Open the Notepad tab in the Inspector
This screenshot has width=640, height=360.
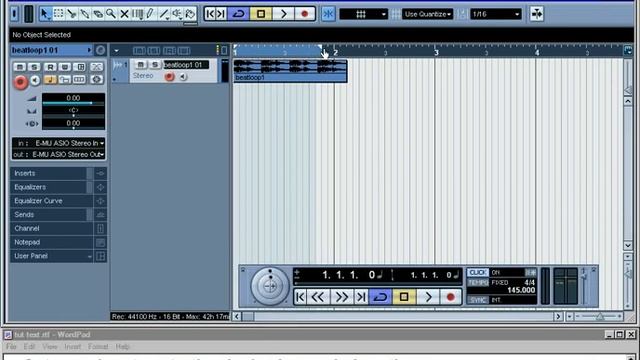pos(52,242)
